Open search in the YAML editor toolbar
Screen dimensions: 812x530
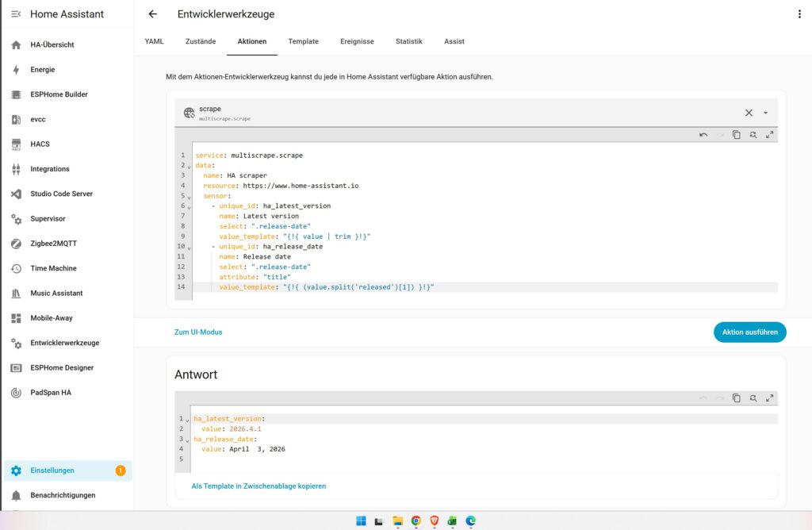tap(753, 135)
